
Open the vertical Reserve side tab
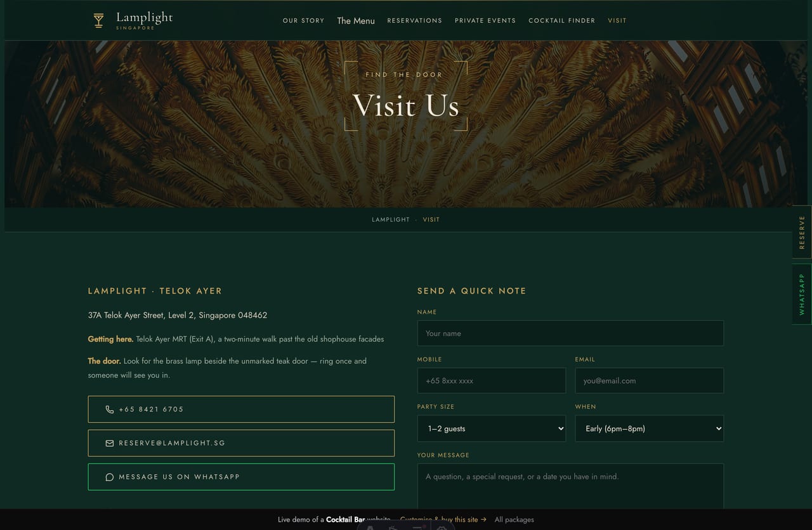[x=802, y=232]
